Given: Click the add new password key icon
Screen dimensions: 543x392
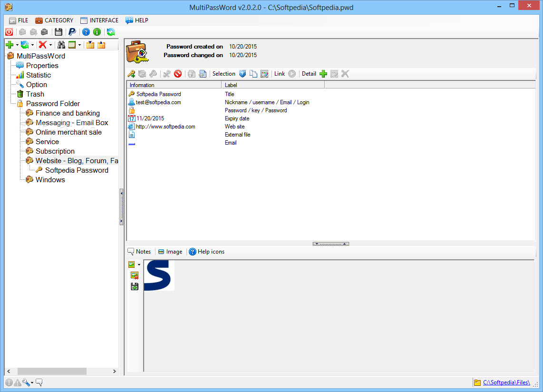Looking at the screenshot, I should click(131, 74).
